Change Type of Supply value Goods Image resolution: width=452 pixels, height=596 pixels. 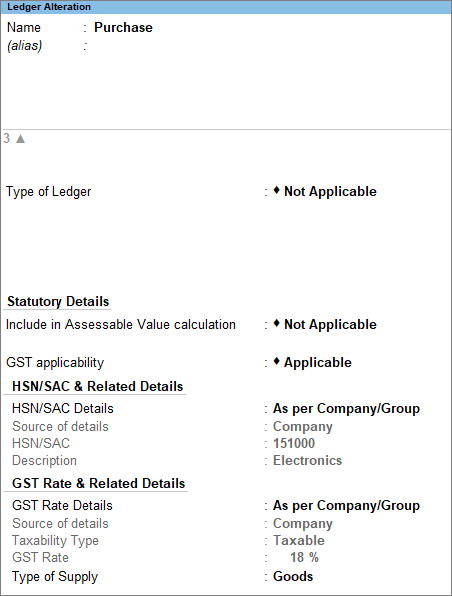[x=293, y=576]
